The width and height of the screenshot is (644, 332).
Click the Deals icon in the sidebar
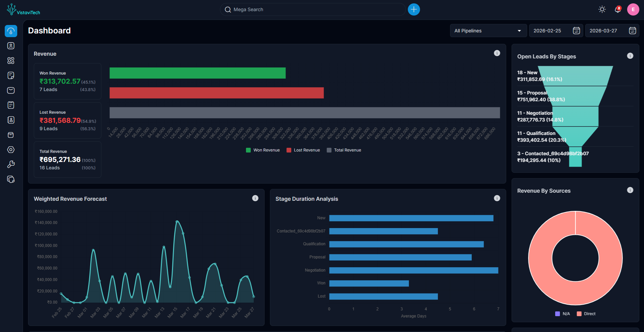(x=11, y=60)
